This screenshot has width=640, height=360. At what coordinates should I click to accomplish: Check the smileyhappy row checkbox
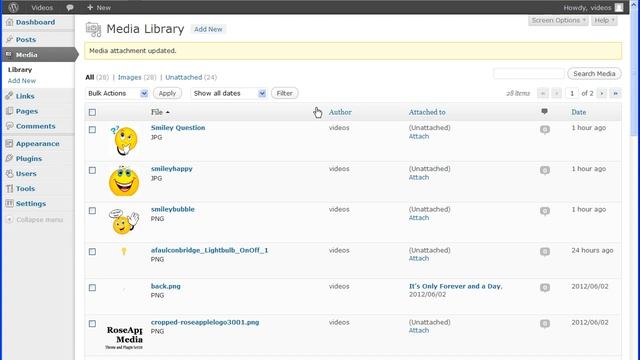click(92, 170)
